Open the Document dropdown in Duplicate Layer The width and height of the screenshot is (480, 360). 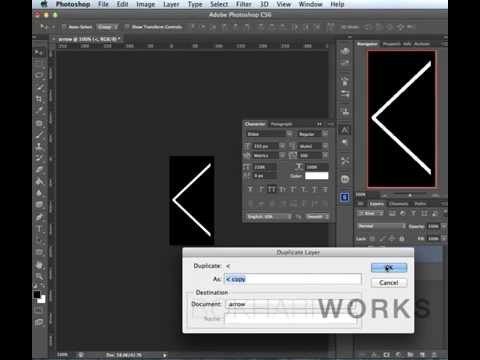(x=293, y=304)
